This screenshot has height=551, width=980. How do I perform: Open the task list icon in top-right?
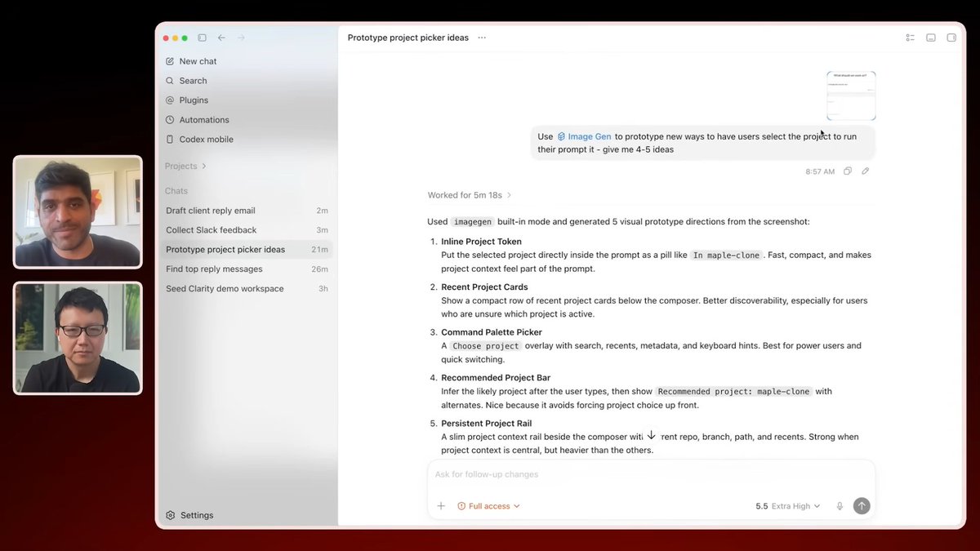910,38
